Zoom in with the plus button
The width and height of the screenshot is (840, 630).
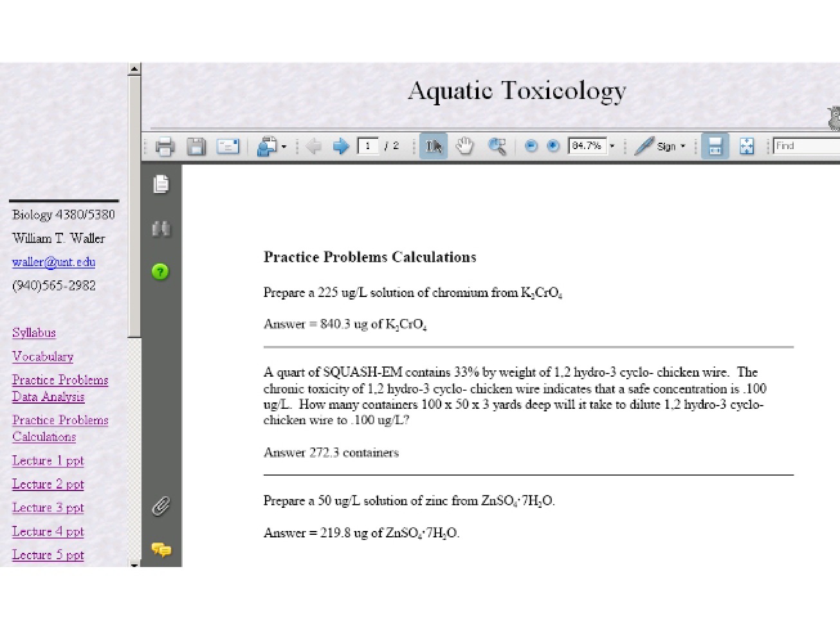point(552,146)
